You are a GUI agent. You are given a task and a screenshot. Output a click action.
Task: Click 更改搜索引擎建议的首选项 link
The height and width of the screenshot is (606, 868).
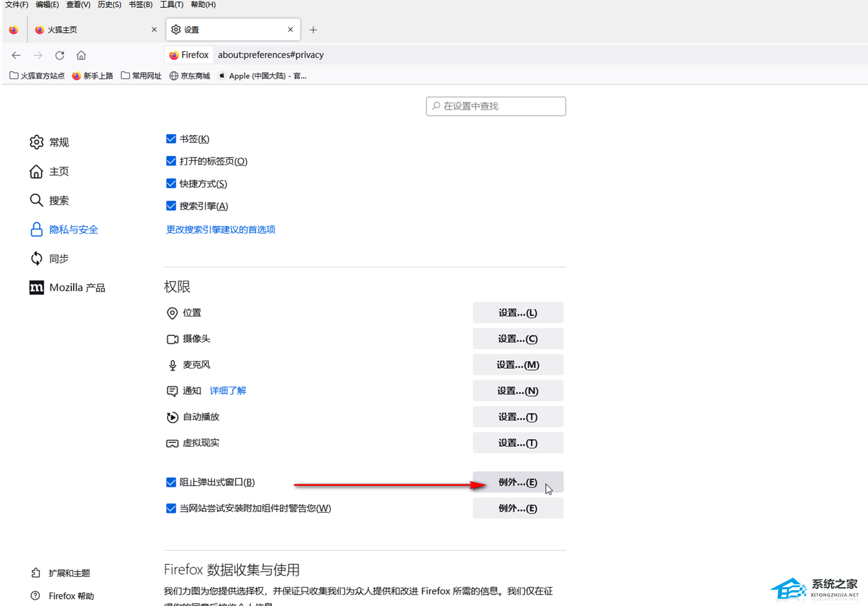click(x=220, y=229)
